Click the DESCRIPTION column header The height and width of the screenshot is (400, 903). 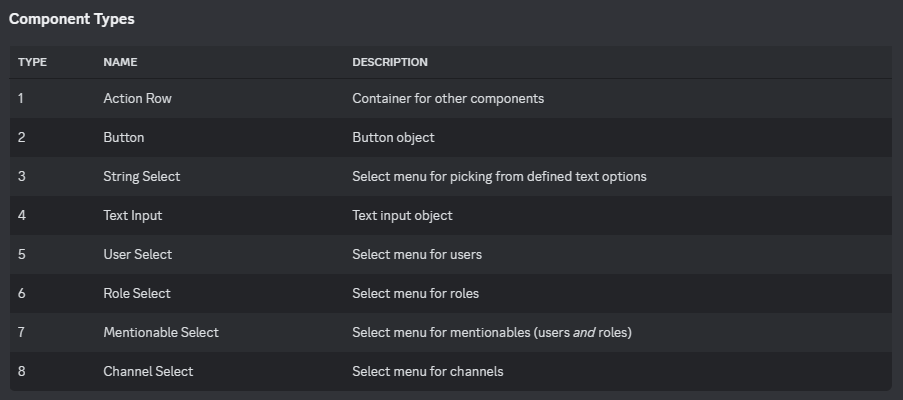point(390,62)
